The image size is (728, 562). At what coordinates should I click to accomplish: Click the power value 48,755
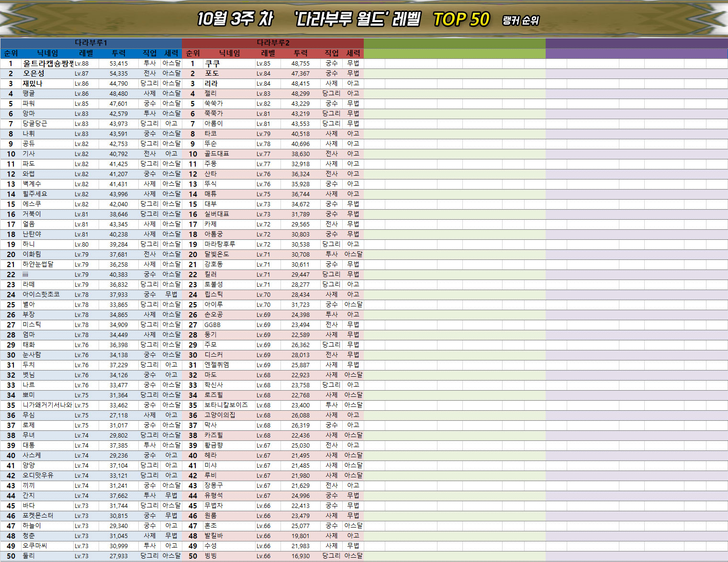point(300,63)
